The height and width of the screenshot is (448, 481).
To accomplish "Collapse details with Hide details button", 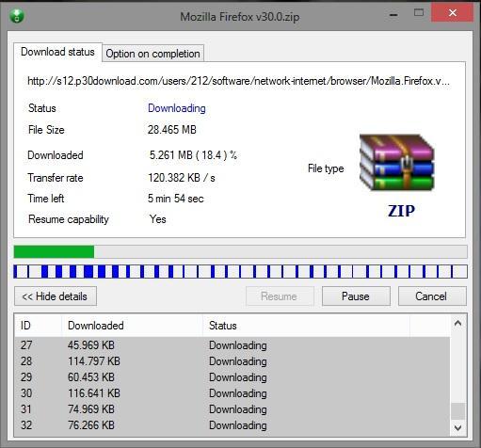I will point(56,296).
